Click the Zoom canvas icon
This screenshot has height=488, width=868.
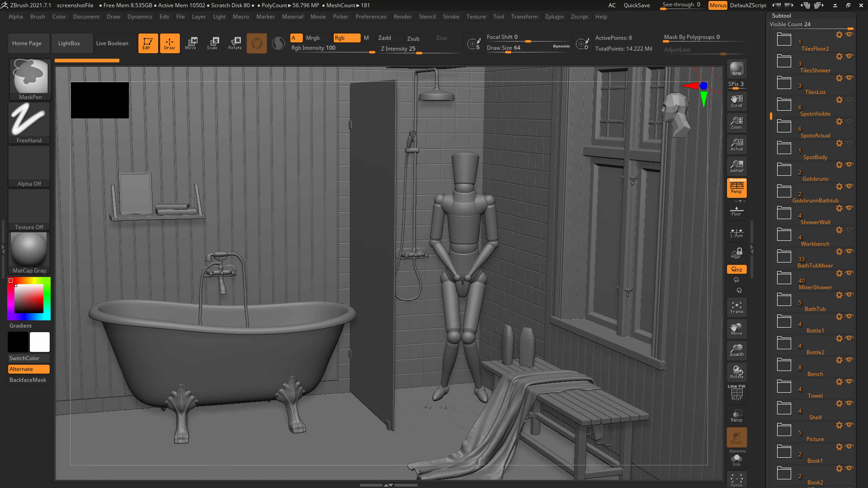point(737,123)
